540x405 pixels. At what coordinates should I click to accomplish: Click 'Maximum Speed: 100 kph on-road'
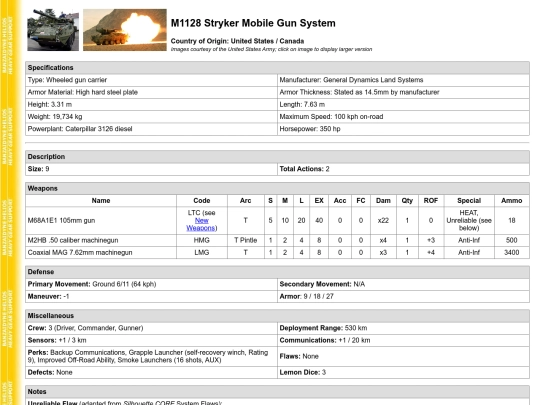click(403, 117)
